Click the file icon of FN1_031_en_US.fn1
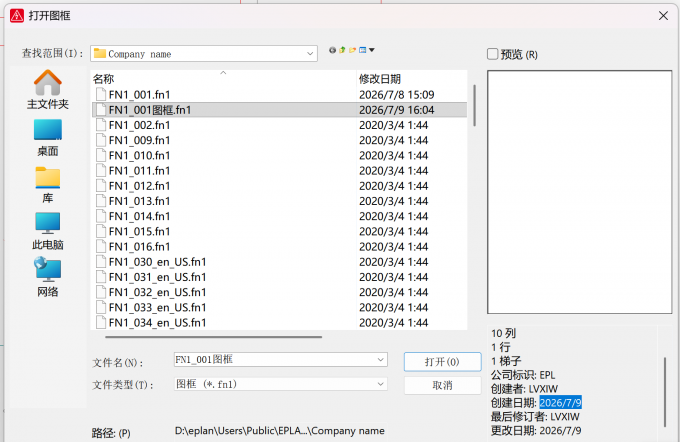Screen dimensions: 680x442 [101, 277]
